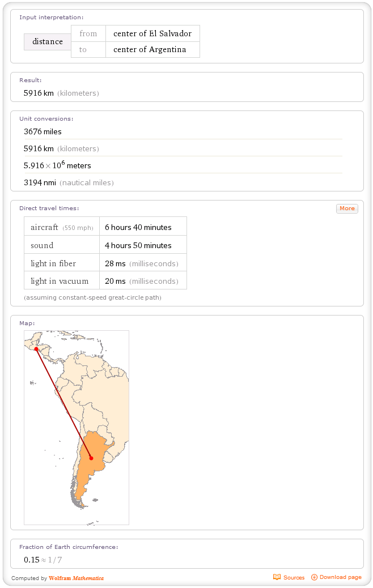Screen dimensions: 373x588
Task: Click the map thumbnail image
Action: pyautogui.click(x=76, y=427)
